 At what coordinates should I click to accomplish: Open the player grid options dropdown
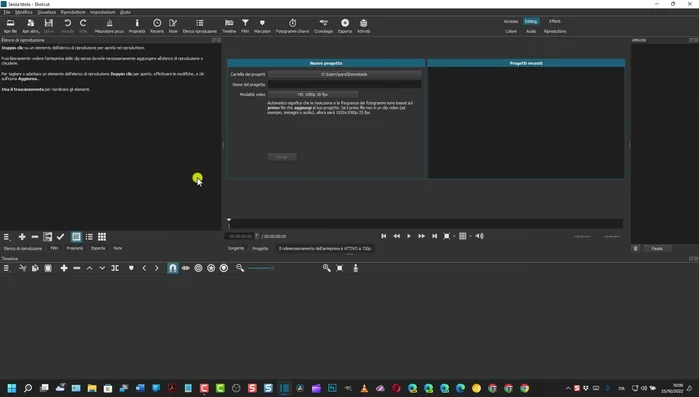click(x=470, y=236)
